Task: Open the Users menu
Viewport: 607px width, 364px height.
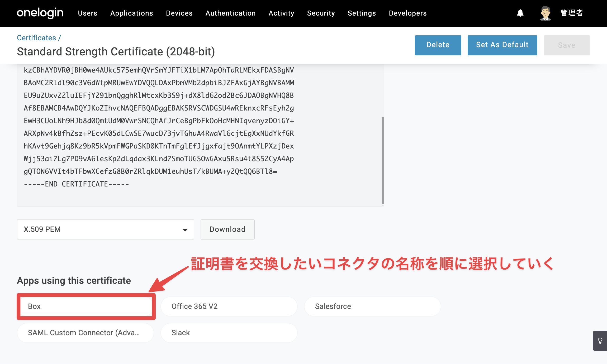Action: click(88, 13)
